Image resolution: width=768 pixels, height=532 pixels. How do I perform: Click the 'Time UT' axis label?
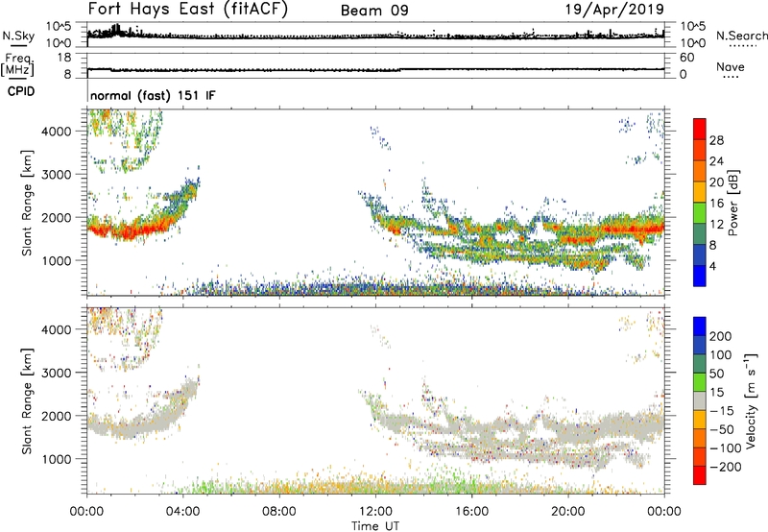pos(375,526)
